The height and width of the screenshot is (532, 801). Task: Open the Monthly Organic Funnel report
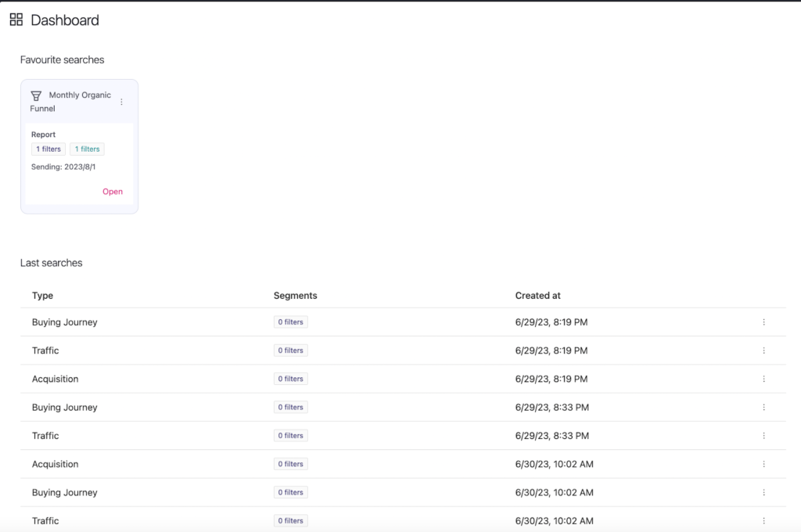point(112,191)
